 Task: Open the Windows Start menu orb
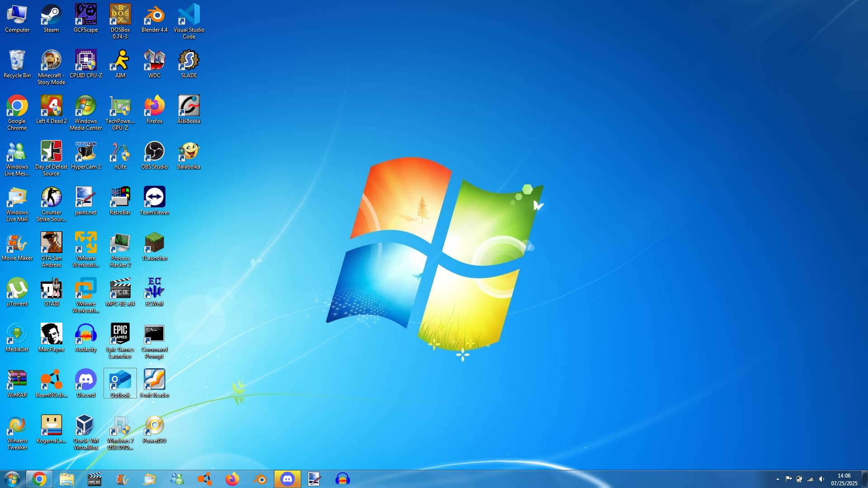12,479
